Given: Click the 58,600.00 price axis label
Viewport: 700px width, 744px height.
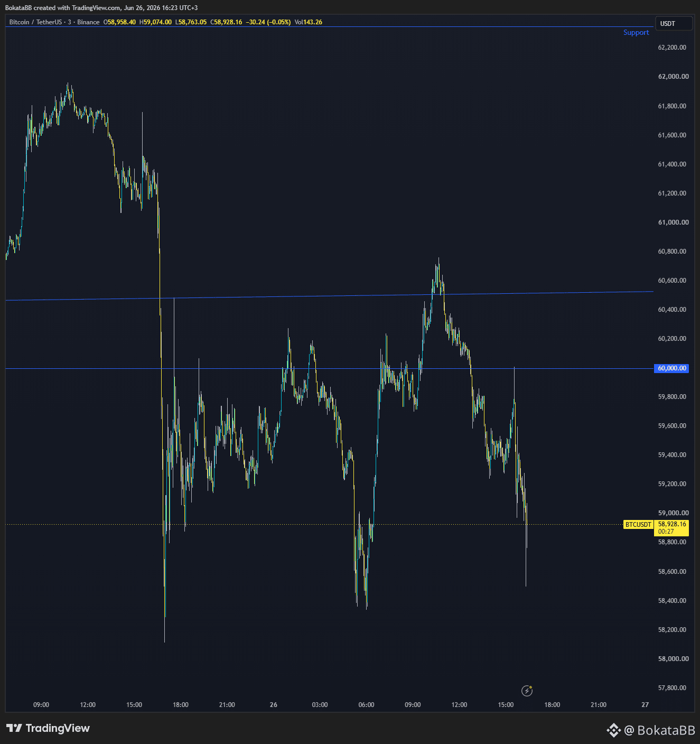Looking at the screenshot, I should click(x=672, y=572).
